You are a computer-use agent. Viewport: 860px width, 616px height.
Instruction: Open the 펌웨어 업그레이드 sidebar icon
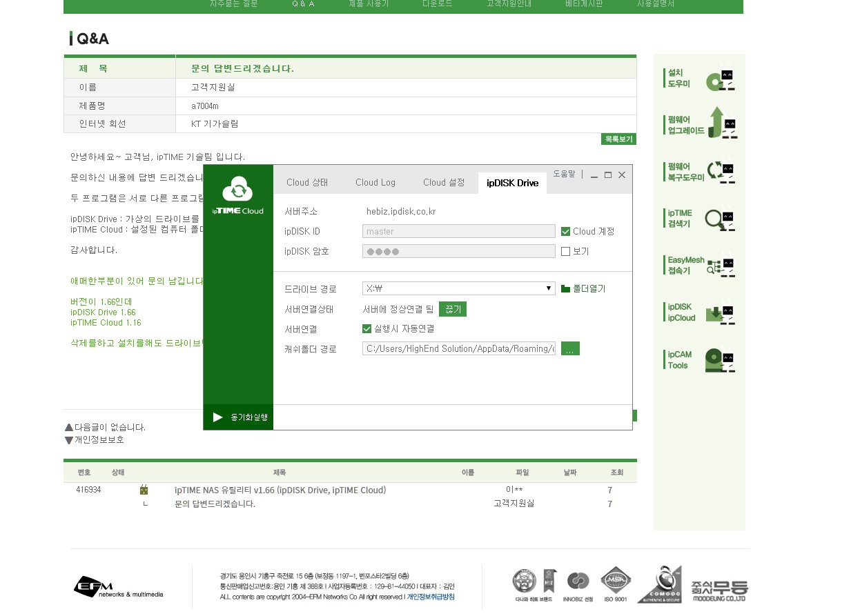coord(699,124)
